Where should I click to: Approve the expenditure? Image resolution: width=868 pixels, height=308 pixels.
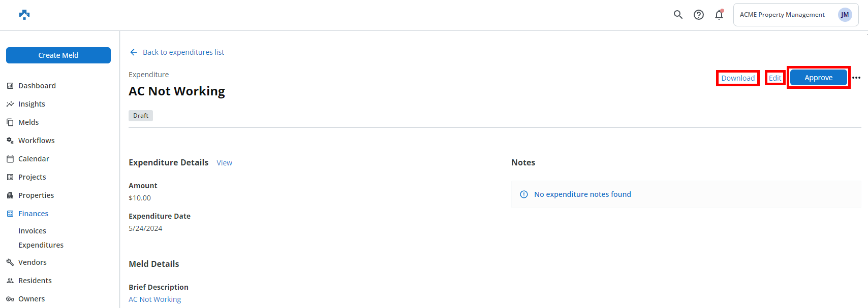pyautogui.click(x=818, y=78)
